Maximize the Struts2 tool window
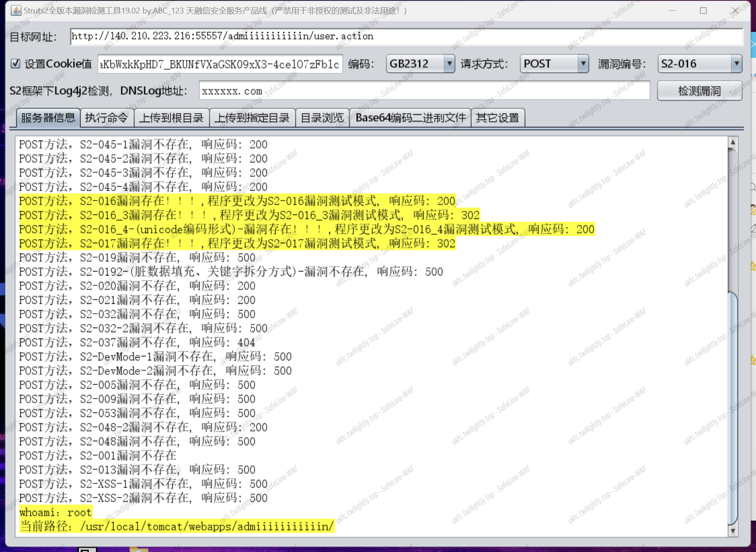 703,10
